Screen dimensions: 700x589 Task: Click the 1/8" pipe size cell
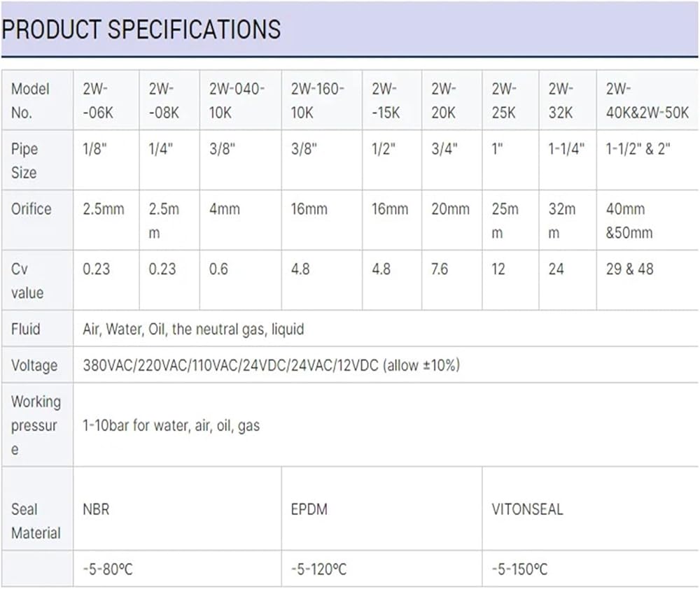[x=106, y=160]
